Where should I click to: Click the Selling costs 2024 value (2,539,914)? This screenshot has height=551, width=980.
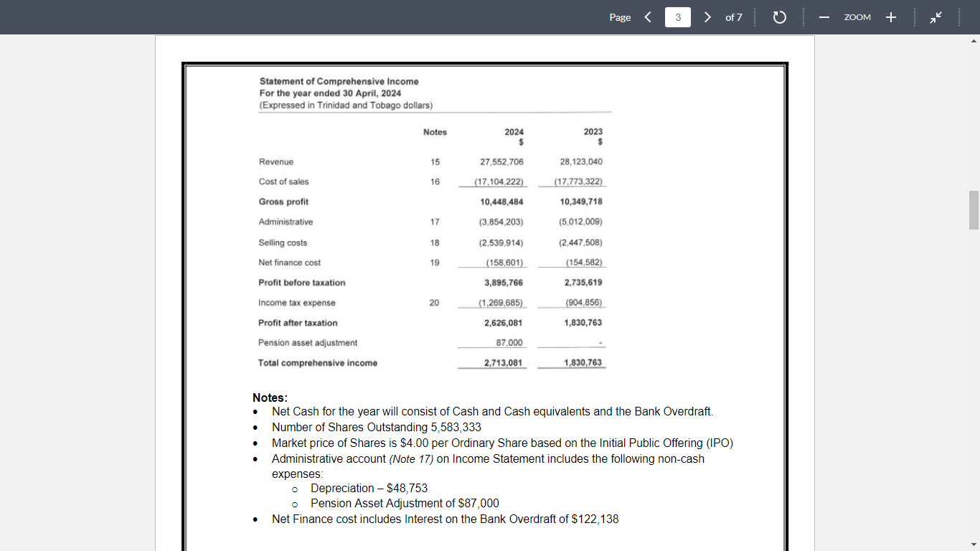501,242
